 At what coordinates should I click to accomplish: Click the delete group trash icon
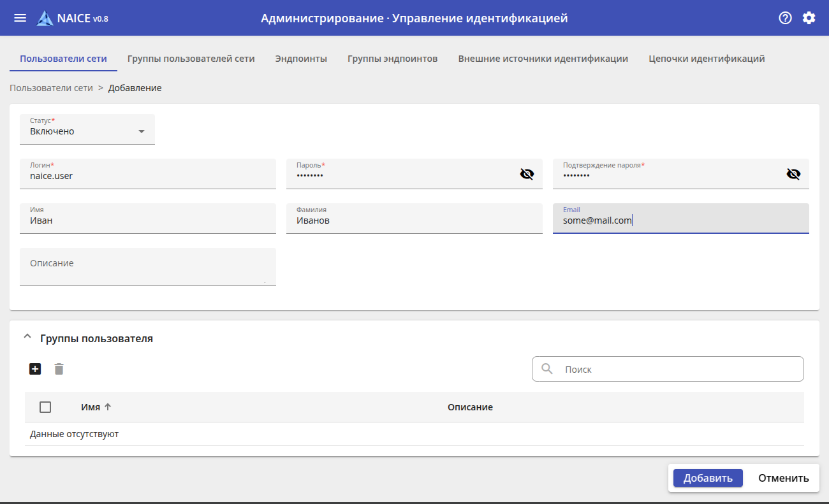[59, 369]
